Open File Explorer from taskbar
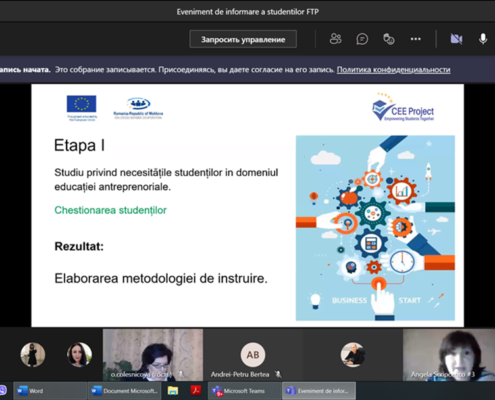 coord(173,391)
